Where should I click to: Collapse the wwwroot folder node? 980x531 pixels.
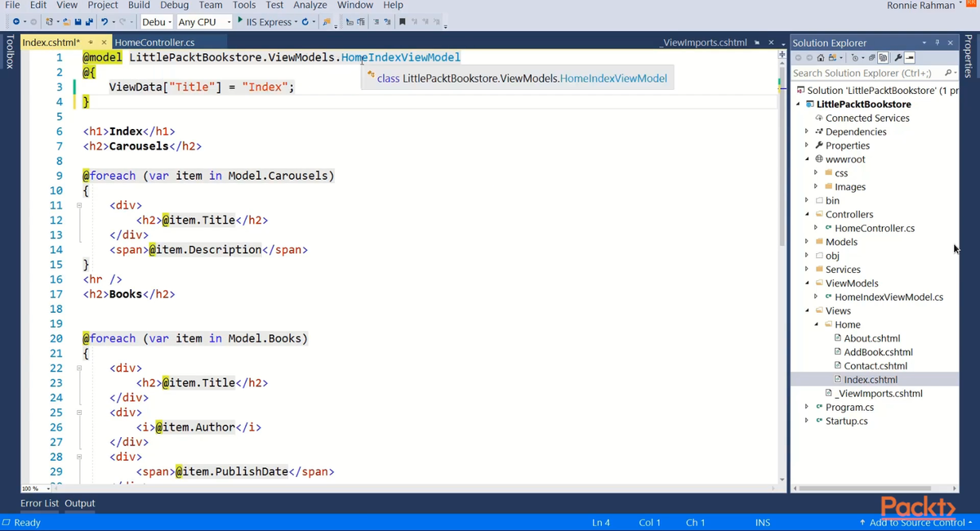pyautogui.click(x=807, y=159)
